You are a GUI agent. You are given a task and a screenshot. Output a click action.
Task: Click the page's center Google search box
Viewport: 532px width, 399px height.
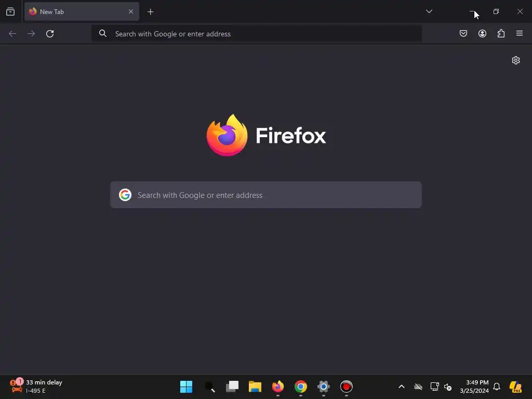click(x=266, y=195)
